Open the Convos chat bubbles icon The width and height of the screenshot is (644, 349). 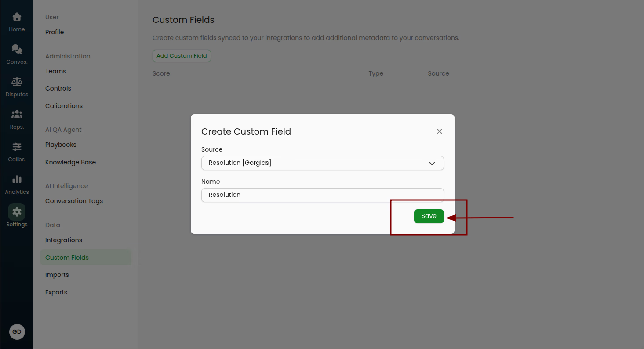click(x=17, y=50)
